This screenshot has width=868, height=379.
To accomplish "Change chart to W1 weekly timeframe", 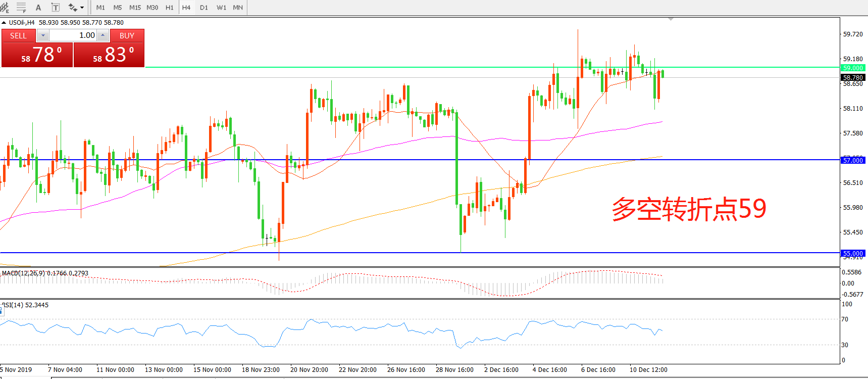I will (221, 8).
